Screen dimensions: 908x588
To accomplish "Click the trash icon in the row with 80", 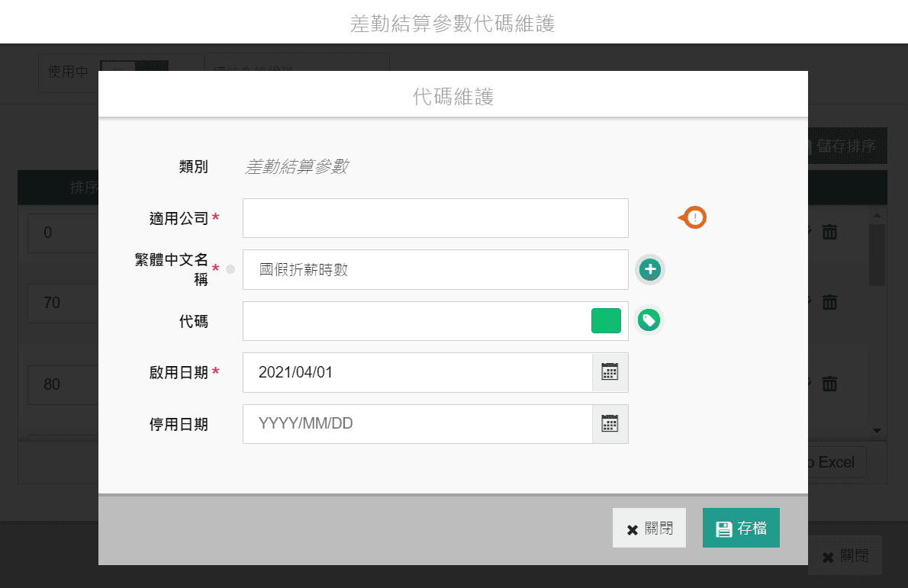I will (x=829, y=384).
